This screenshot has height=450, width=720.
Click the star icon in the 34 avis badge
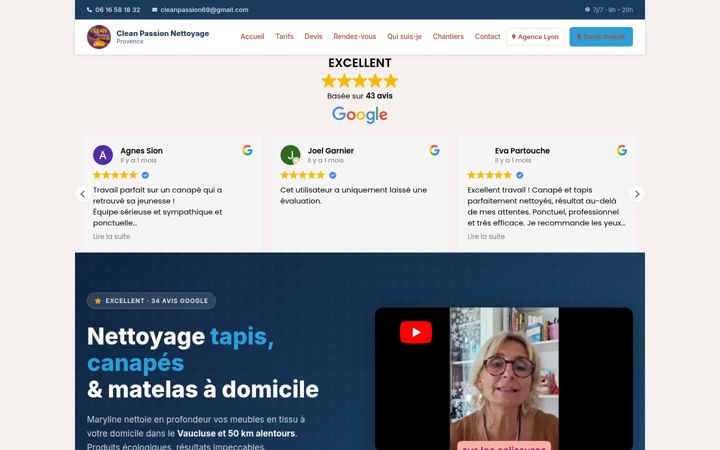point(98,301)
